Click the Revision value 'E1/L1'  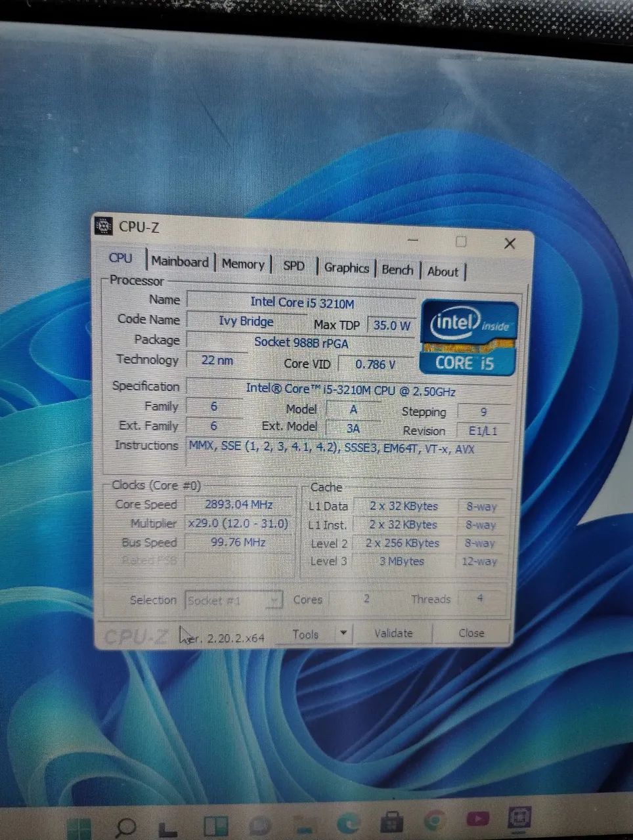483,431
